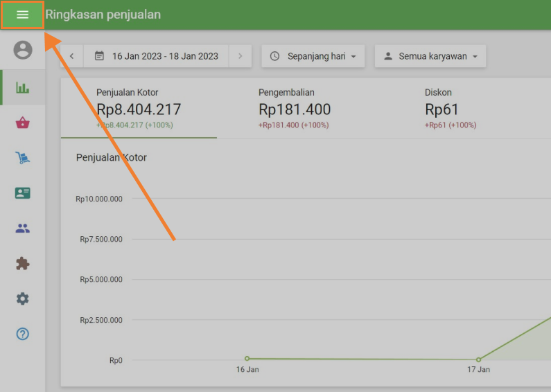Open Settings via the gear icon
551x392 pixels.
point(23,299)
